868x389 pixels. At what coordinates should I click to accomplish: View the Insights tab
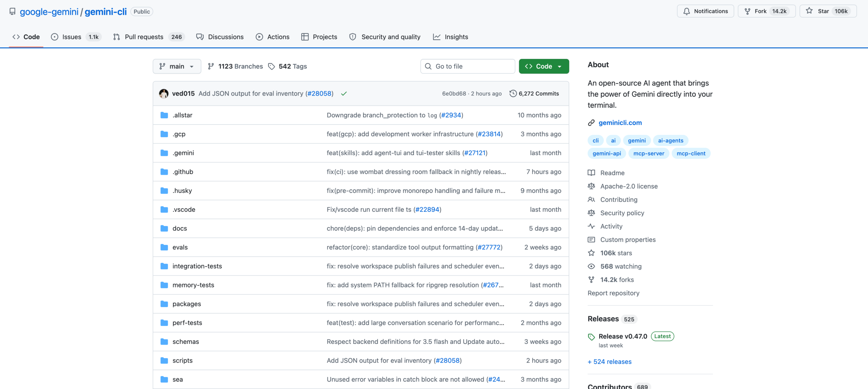pyautogui.click(x=451, y=37)
